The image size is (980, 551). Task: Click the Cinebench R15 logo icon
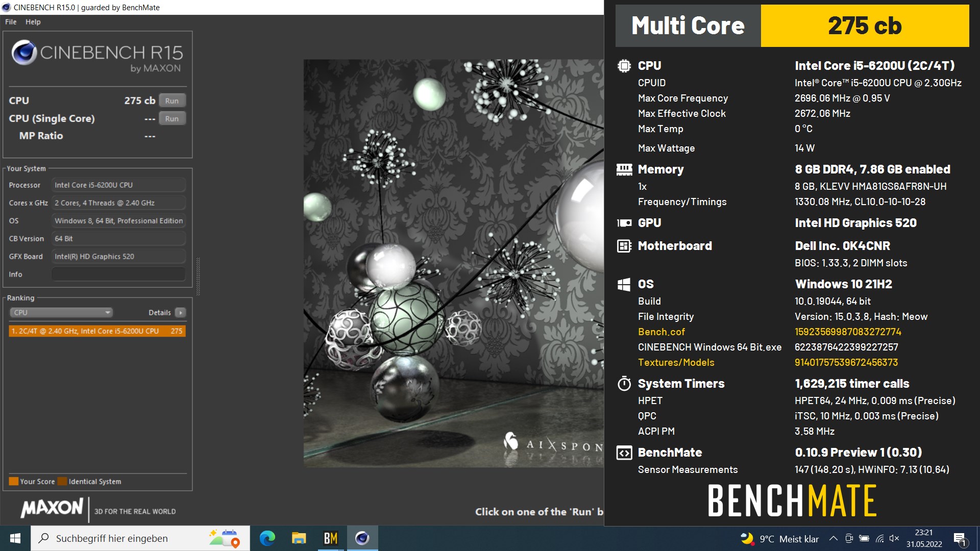pos(24,52)
